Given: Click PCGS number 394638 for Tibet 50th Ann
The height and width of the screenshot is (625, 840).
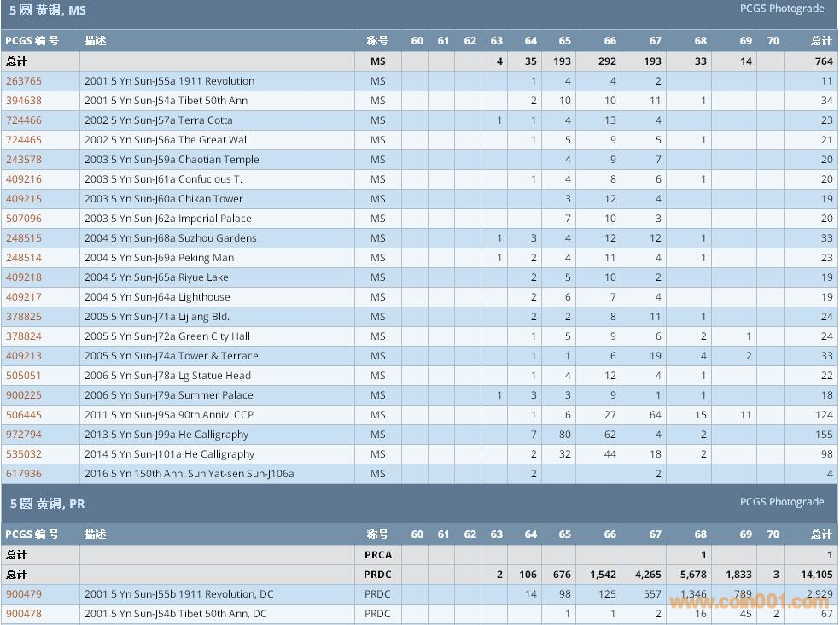Looking at the screenshot, I should [x=23, y=101].
